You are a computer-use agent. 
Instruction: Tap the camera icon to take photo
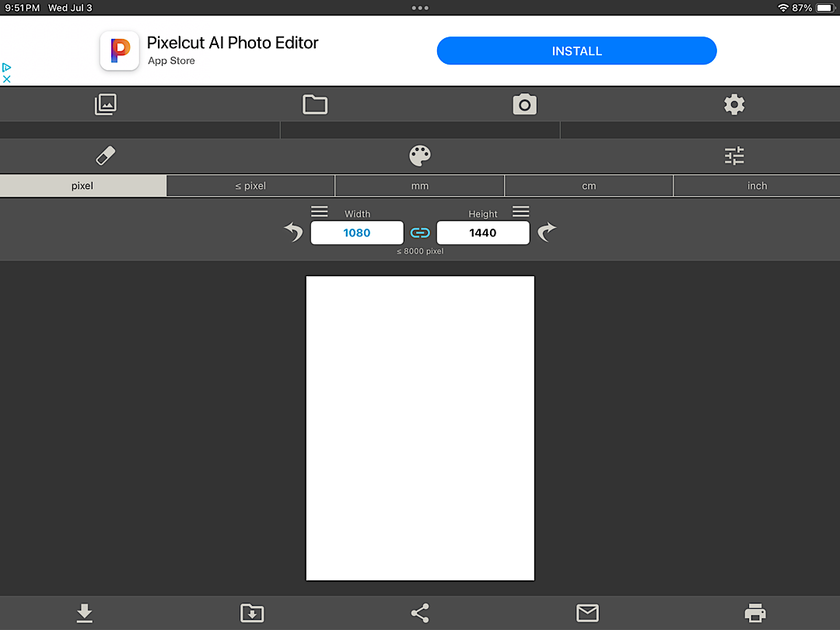(x=525, y=104)
